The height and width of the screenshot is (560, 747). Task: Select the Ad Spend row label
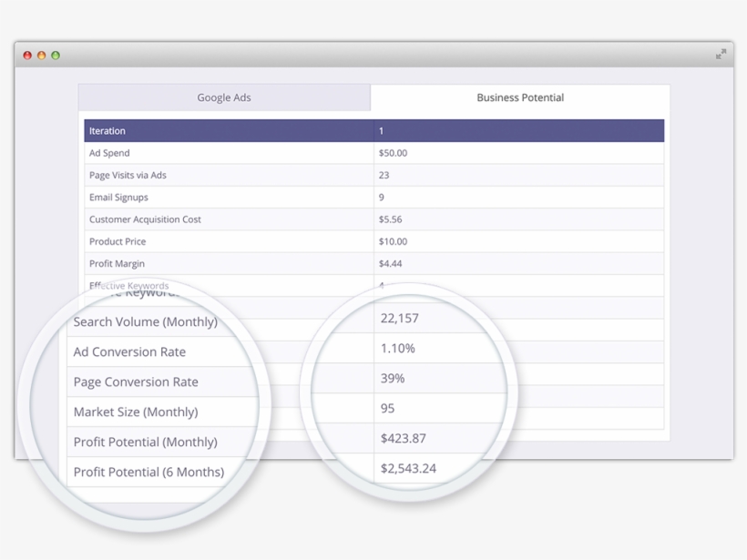109,153
